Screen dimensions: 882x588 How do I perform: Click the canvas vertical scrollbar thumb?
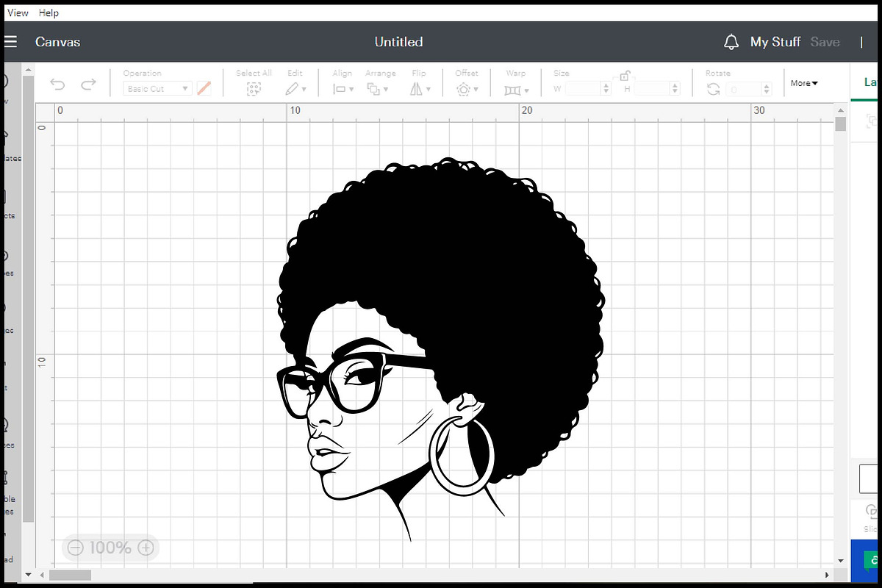841,123
